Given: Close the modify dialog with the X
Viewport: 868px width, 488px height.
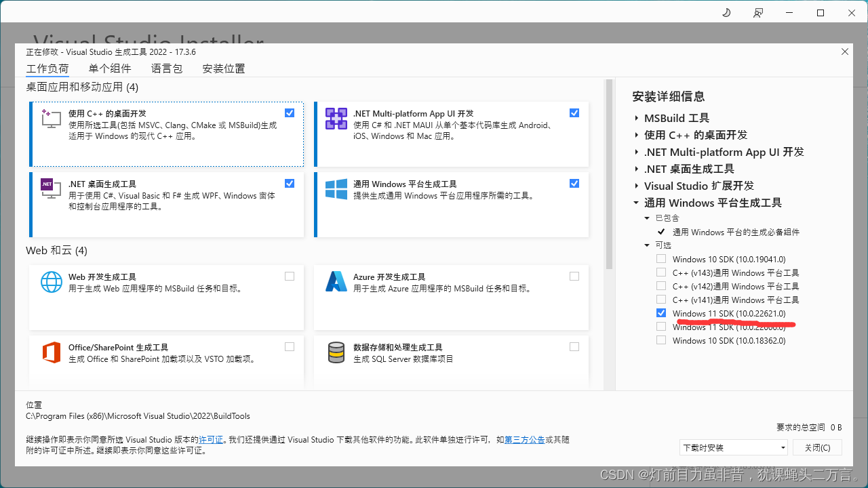Looking at the screenshot, I should pos(844,52).
